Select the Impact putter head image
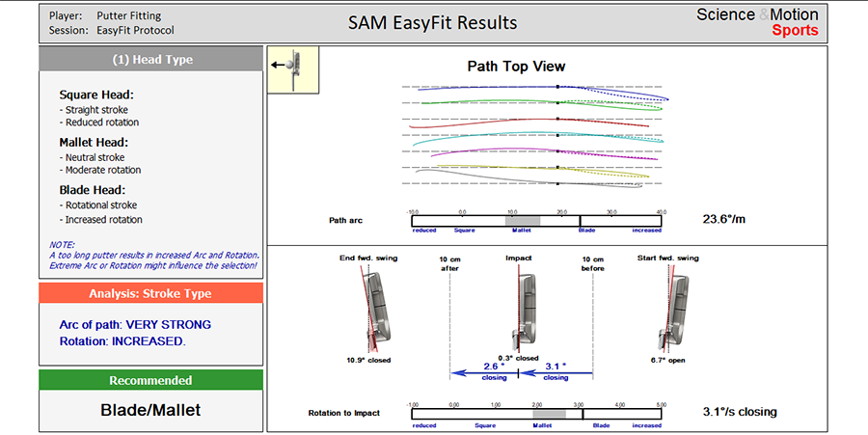 coord(523,309)
